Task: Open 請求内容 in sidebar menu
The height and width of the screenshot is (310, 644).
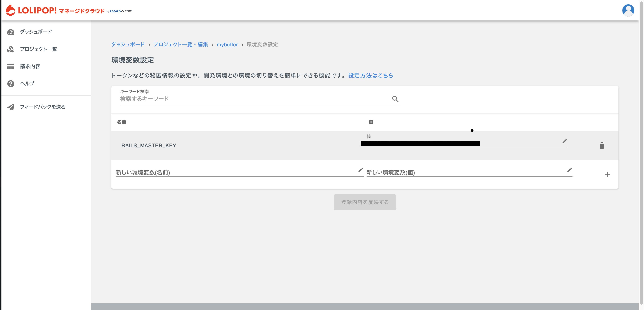Action: click(30, 66)
